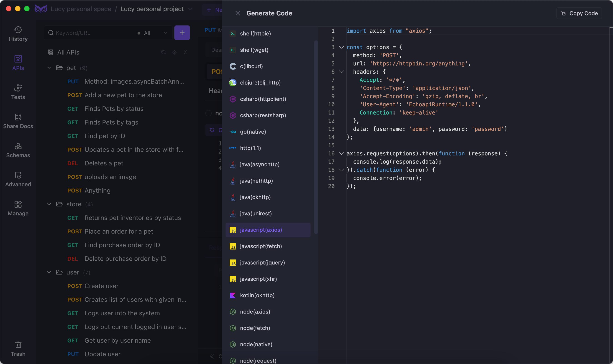Fold code at line 3 chevron
613x364 pixels.
coord(341,47)
